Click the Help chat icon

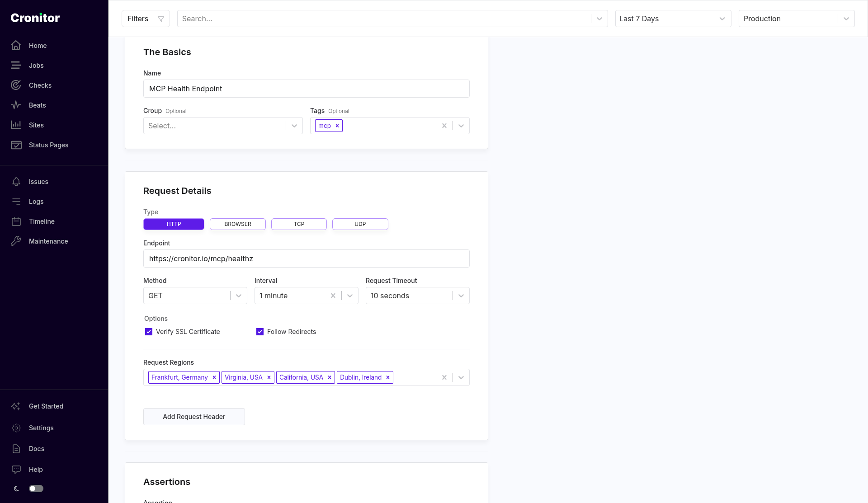(x=16, y=470)
